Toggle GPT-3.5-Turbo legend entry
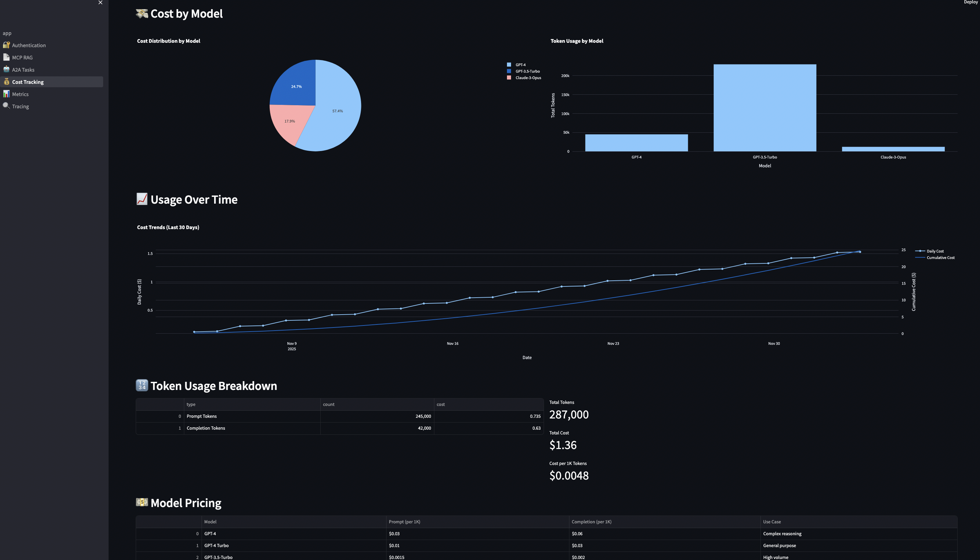Image resolution: width=980 pixels, height=560 pixels. (x=527, y=72)
